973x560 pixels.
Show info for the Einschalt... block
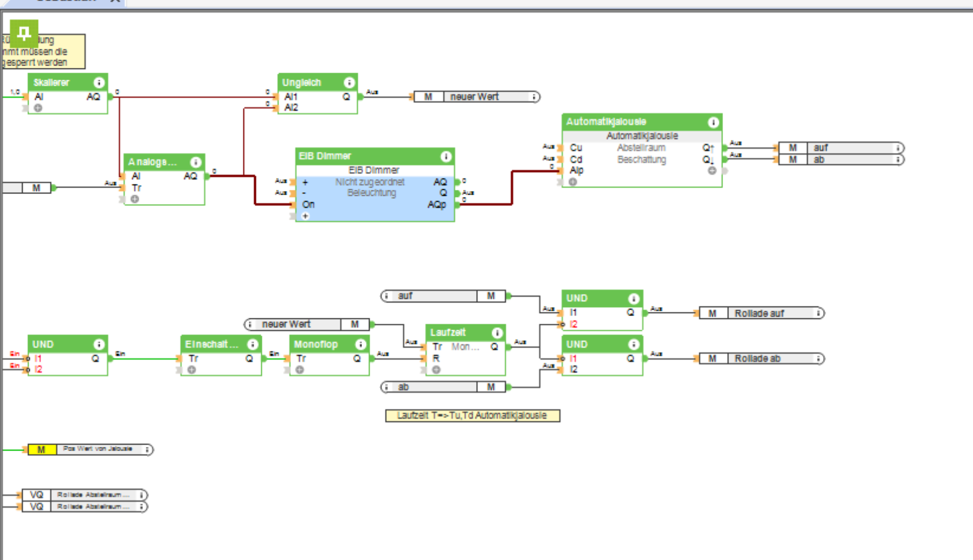pyautogui.click(x=252, y=344)
